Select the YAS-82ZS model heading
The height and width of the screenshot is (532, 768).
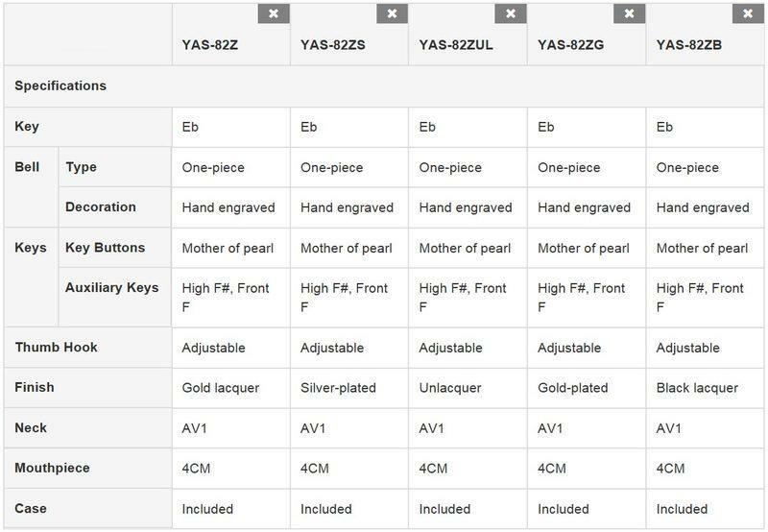331,44
